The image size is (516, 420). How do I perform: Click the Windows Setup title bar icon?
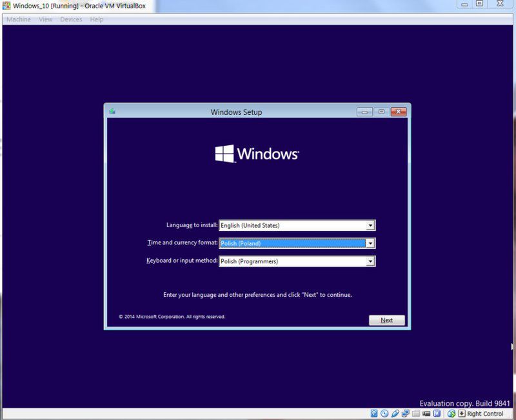(x=112, y=112)
